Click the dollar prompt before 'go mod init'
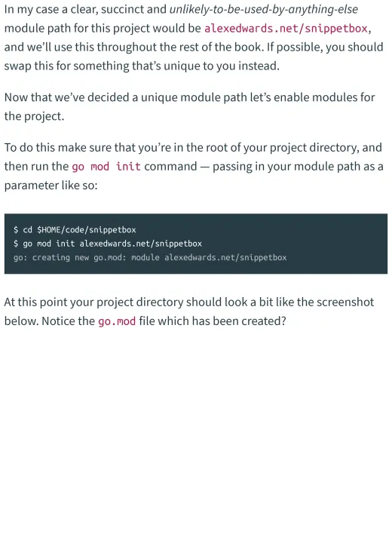This screenshot has height=543, width=392. 16,244
